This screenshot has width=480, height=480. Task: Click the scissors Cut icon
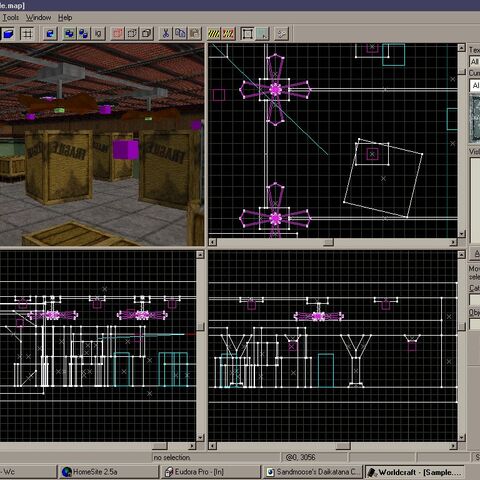pyautogui.click(x=166, y=33)
